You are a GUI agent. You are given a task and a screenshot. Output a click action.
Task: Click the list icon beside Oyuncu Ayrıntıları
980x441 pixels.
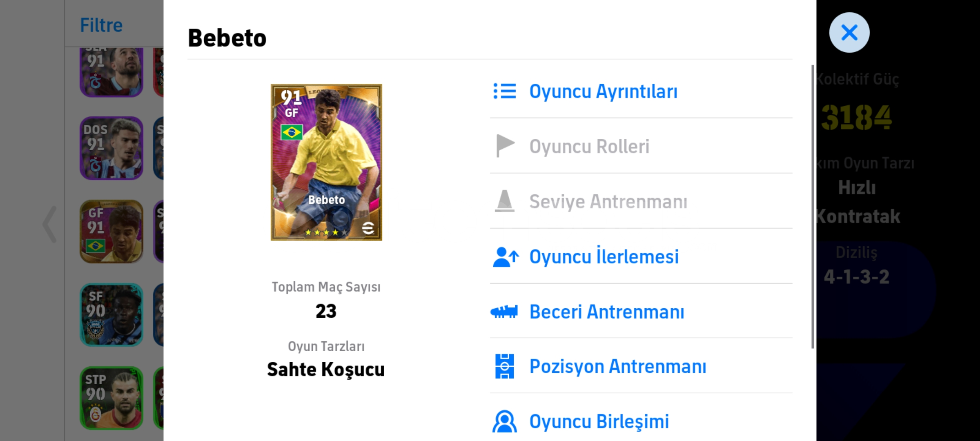tap(505, 91)
